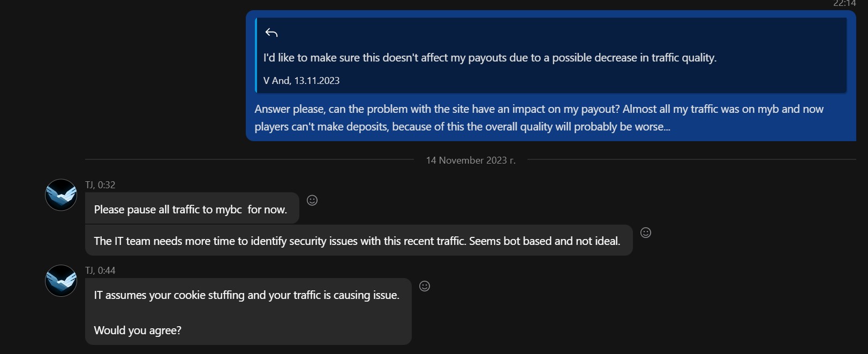Click the 'Would you agree?' message bubble
The height and width of the screenshot is (354, 868).
tap(248, 312)
